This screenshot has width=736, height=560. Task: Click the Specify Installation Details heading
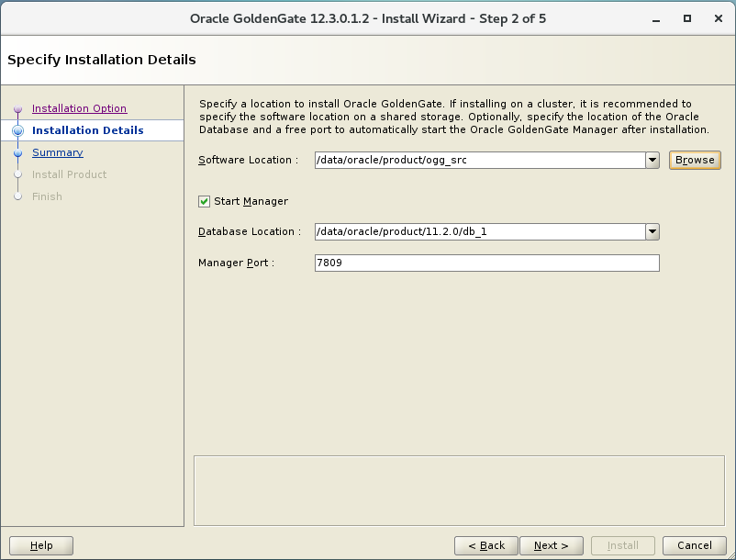tap(102, 60)
